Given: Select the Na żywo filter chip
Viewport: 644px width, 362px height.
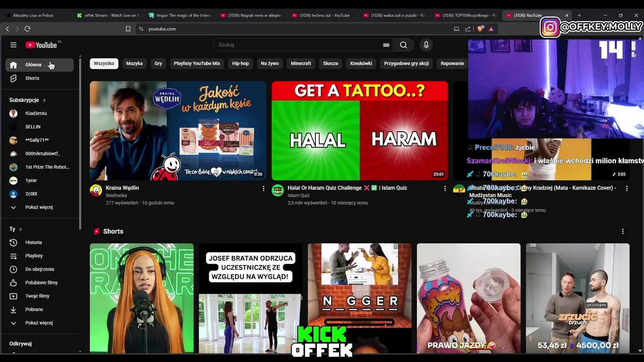Looking at the screenshot, I should click(x=270, y=63).
